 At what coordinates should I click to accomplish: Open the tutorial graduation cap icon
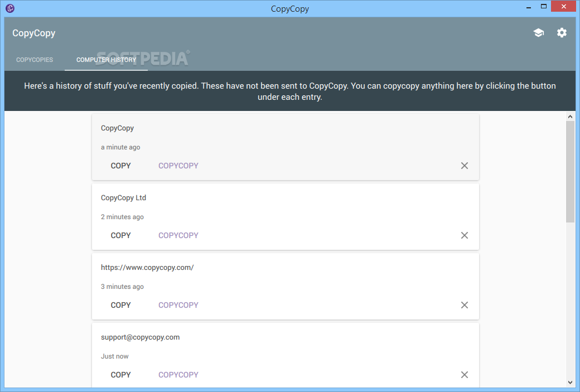539,33
